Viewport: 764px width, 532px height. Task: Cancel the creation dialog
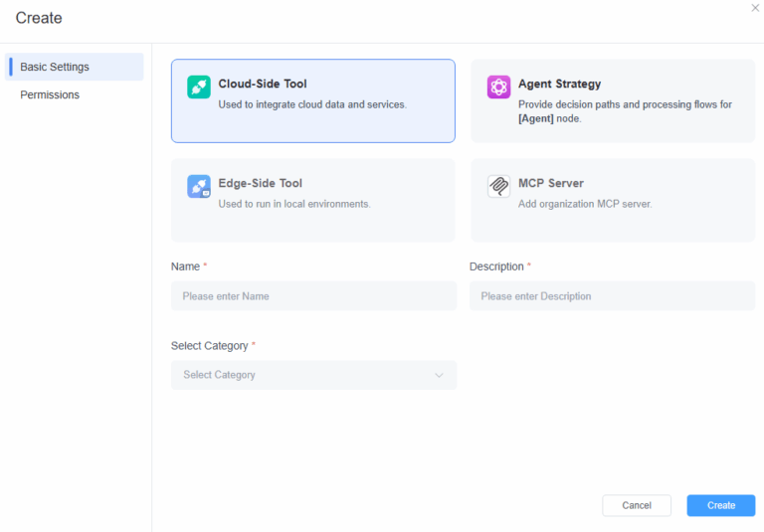[637, 506]
